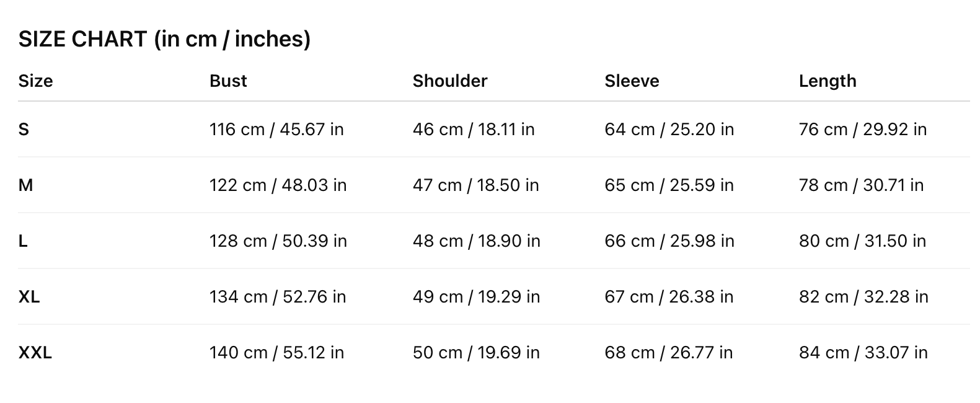Click the XXL size row label
The image size is (980, 403).
[35, 353]
